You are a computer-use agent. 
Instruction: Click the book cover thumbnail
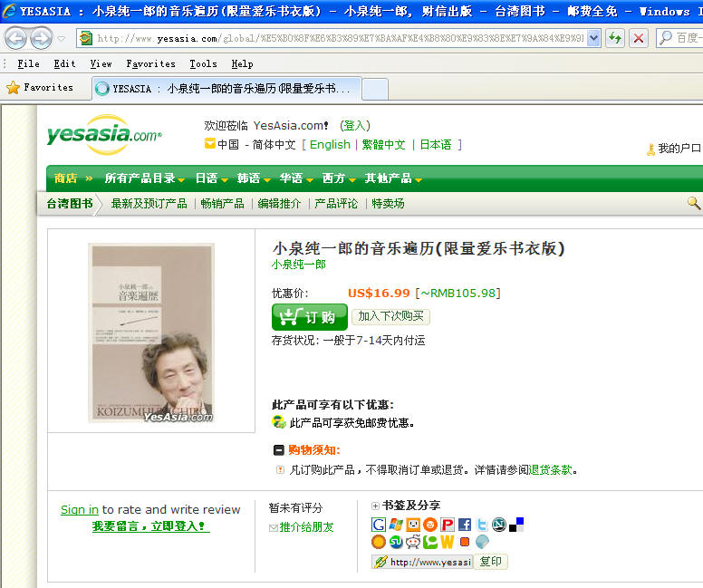point(151,333)
